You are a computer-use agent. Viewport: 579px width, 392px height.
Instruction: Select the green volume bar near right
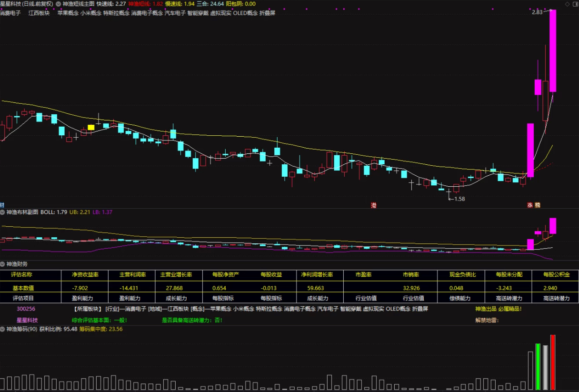[538, 367]
